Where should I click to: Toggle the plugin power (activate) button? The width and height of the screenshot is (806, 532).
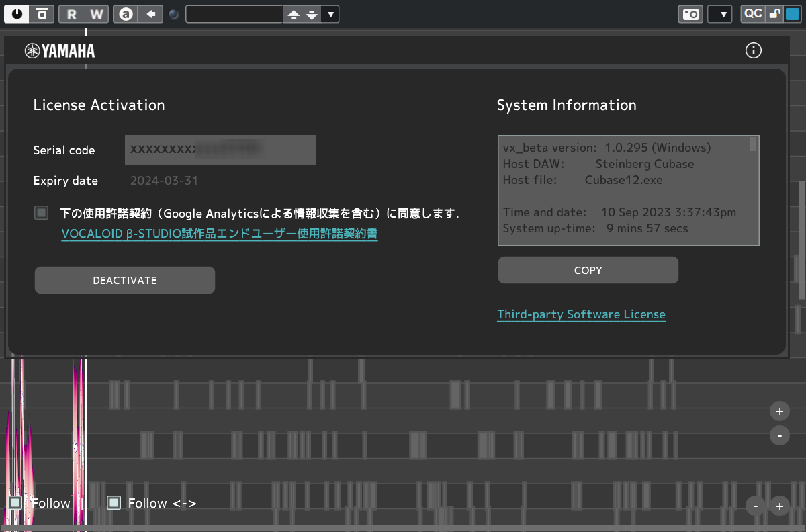(x=17, y=13)
